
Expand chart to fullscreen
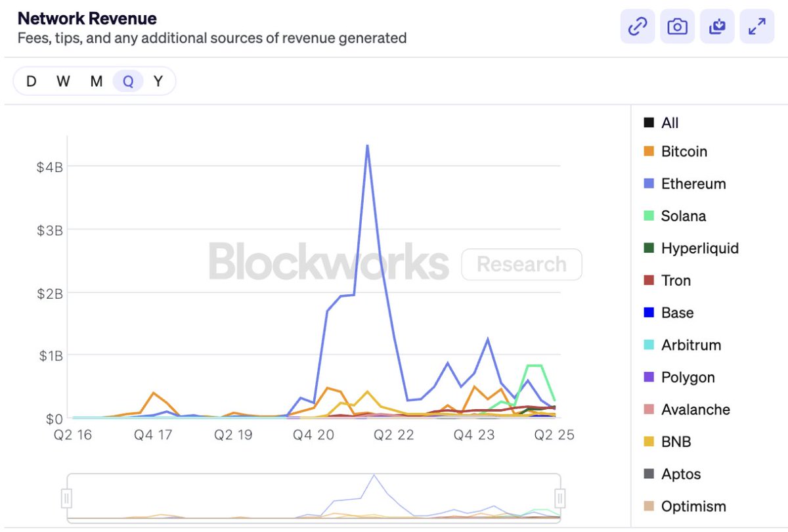tap(756, 27)
